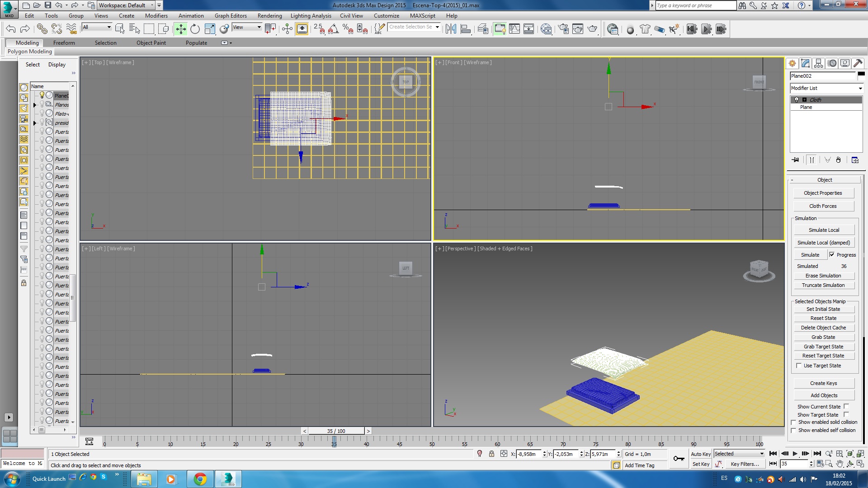Click the time slider at frame 35

pos(335,431)
